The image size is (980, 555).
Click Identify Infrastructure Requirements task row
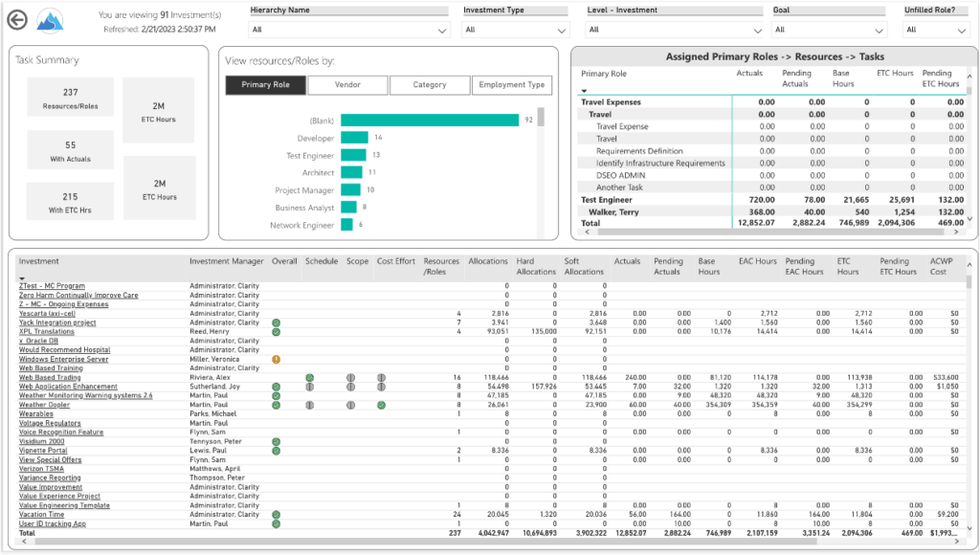tap(772, 163)
